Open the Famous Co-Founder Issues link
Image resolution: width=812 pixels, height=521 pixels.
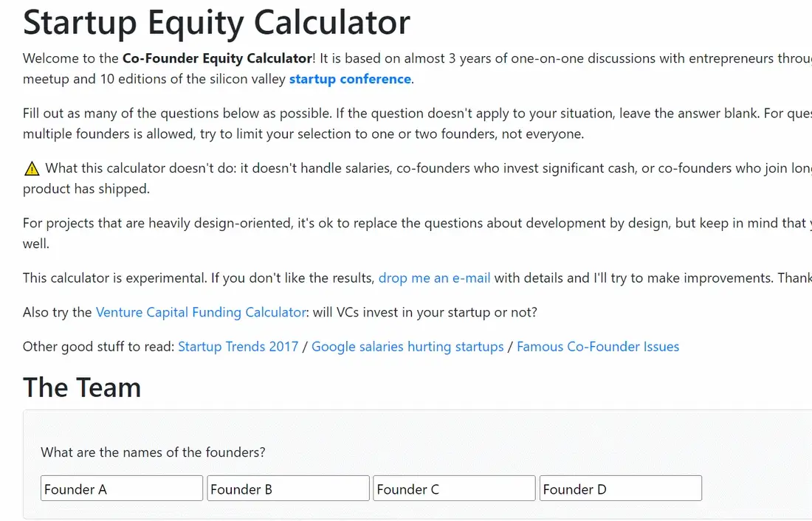[598, 346]
